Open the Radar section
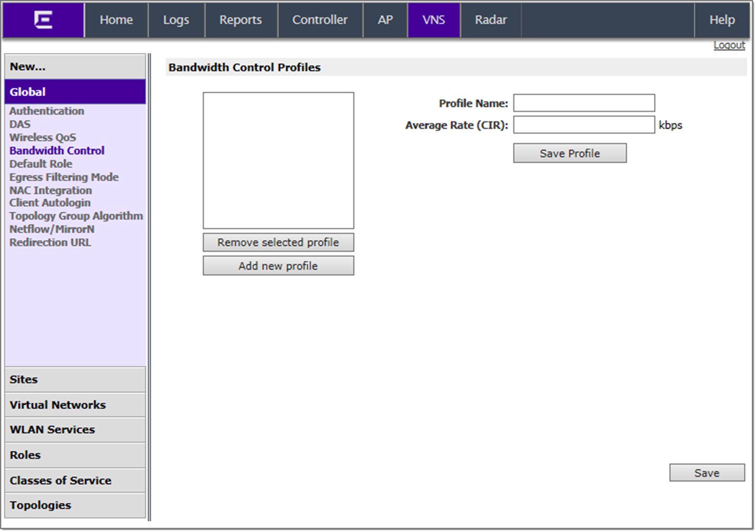 click(490, 20)
